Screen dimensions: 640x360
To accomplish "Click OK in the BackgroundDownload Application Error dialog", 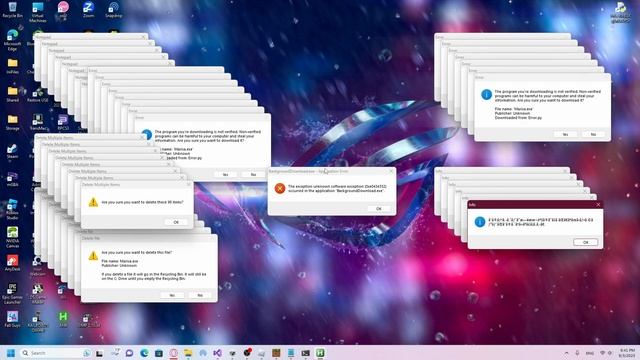I will 379,209.
